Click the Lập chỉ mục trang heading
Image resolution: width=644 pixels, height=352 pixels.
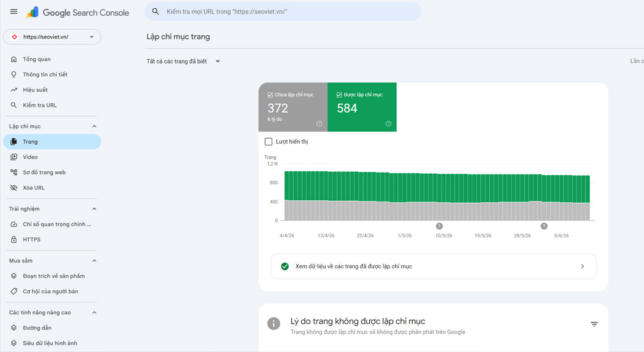(x=178, y=37)
